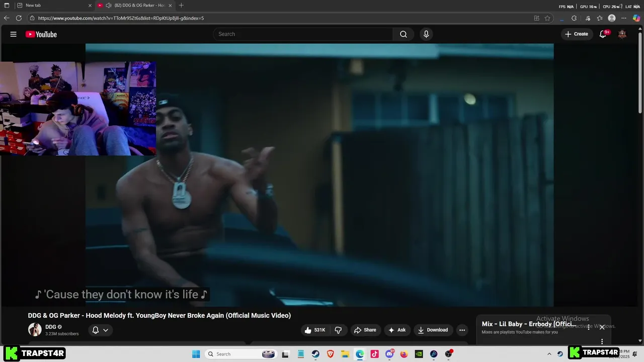Close the New tab tab
This screenshot has width=644, height=362.
click(90, 6)
